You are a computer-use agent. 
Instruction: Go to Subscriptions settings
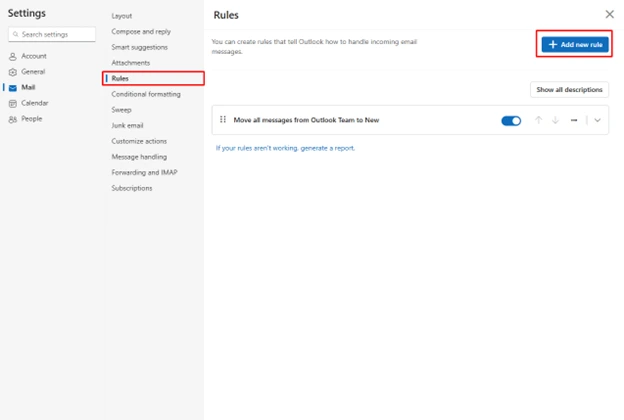pos(132,188)
